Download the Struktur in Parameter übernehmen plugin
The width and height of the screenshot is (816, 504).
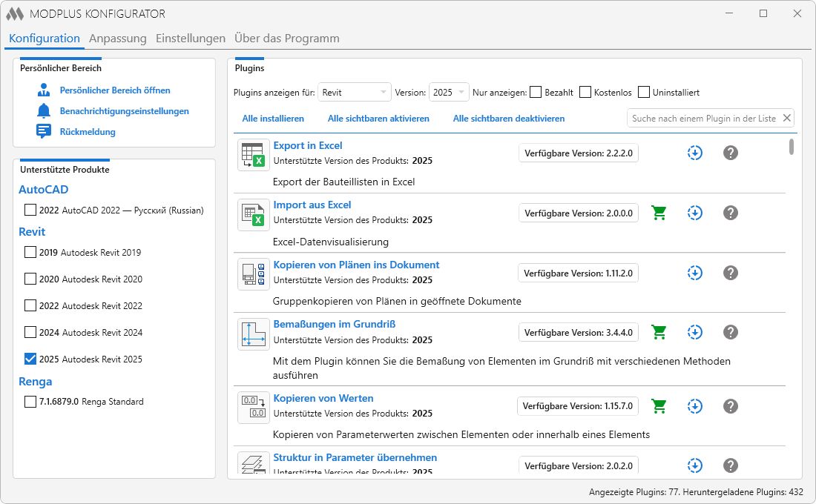(695, 465)
